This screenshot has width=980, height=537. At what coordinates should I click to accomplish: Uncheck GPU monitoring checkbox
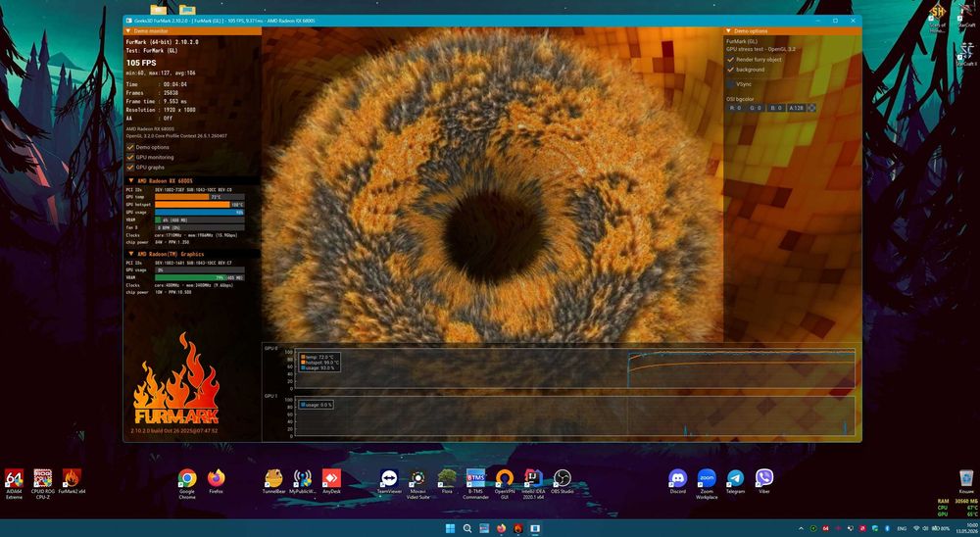tap(130, 158)
